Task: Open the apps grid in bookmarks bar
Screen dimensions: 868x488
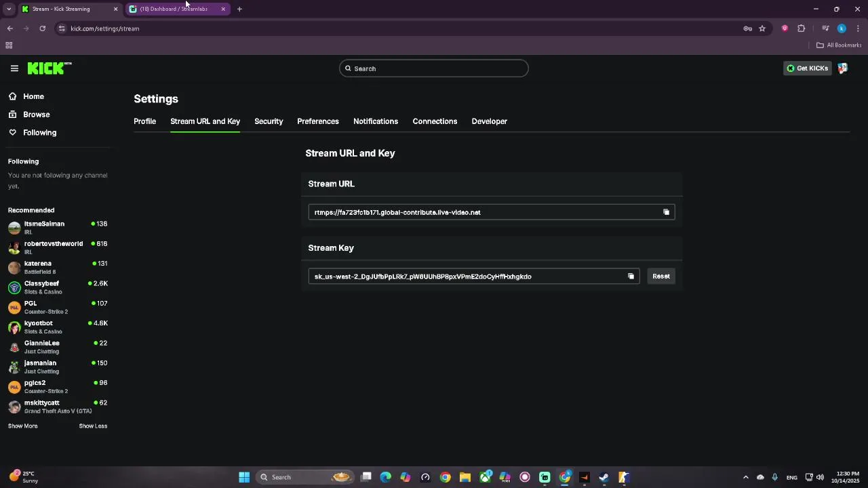Action: [x=9, y=45]
